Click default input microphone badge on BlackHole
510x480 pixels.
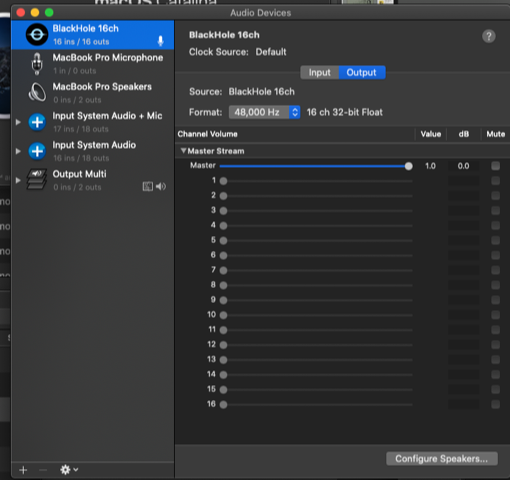(160, 41)
